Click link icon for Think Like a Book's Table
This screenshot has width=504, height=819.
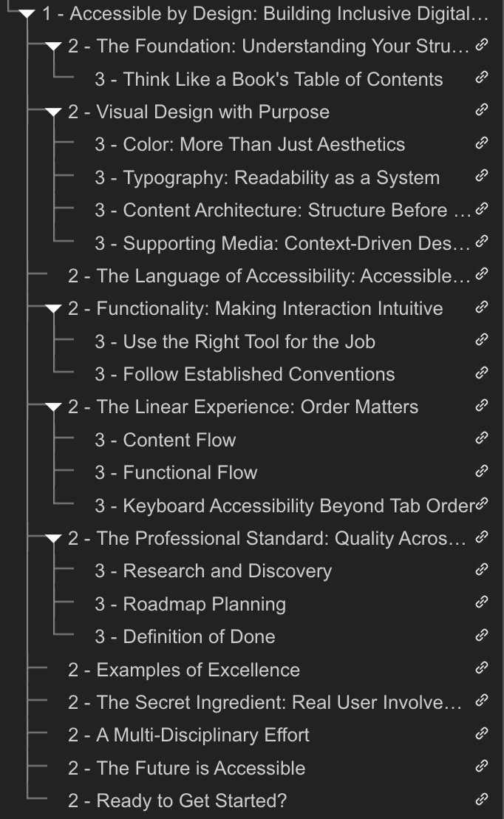coord(482,78)
